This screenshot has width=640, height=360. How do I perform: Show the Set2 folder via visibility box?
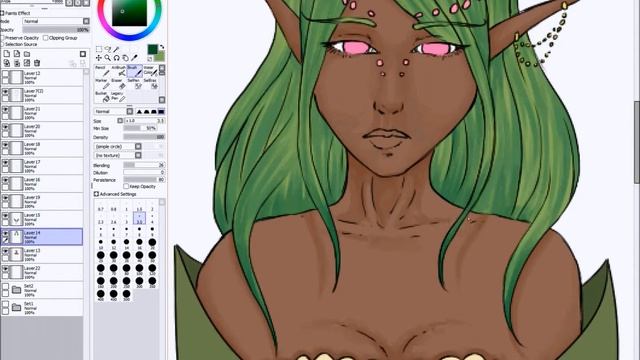pos(5,287)
